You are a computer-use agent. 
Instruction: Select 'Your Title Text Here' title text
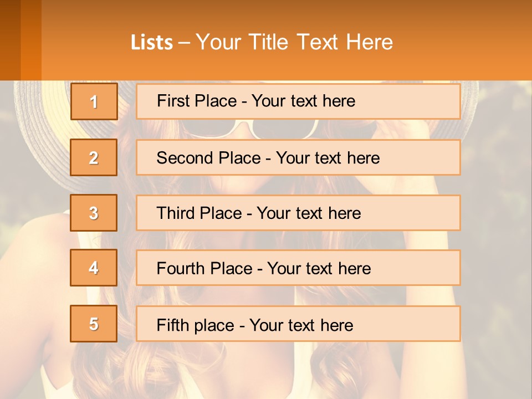coord(294,42)
